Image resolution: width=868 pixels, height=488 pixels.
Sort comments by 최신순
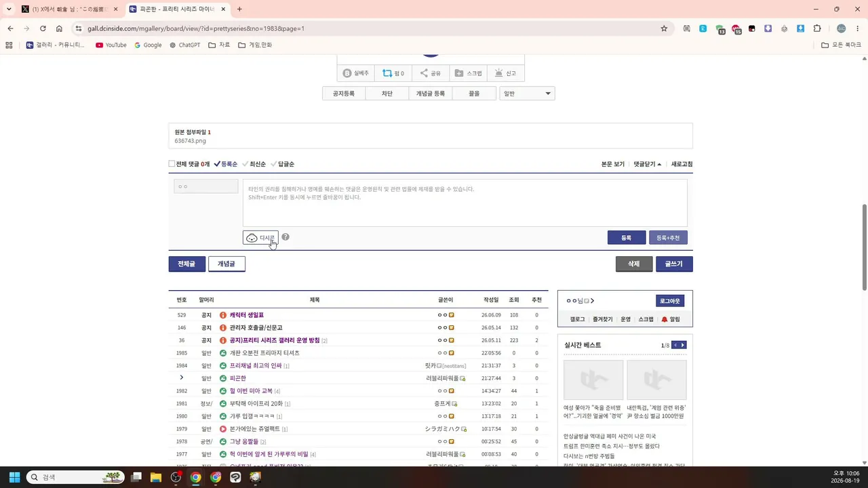(254, 164)
